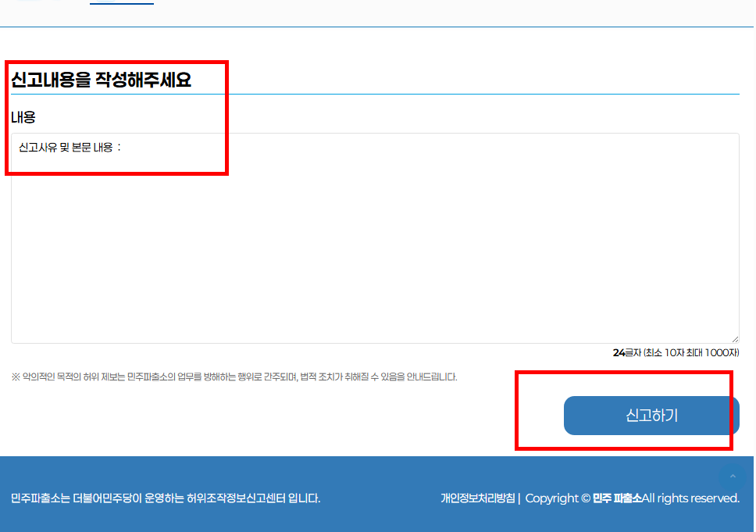Screen dimensions: 756x532
Task: Click the blue circular button above the footer
Action: click(x=733, y=477)
